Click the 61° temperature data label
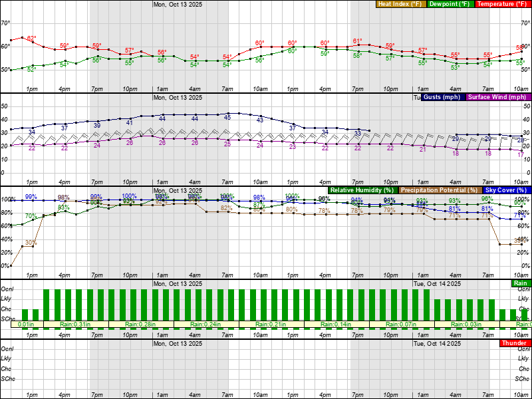The width and height of the screenshot is (532, 399). (357, 41)
